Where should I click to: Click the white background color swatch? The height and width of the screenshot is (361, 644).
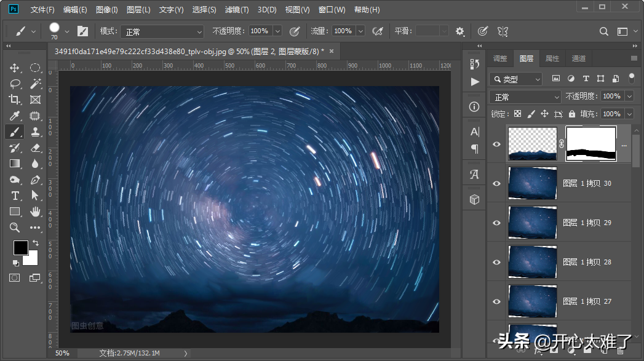33,260
